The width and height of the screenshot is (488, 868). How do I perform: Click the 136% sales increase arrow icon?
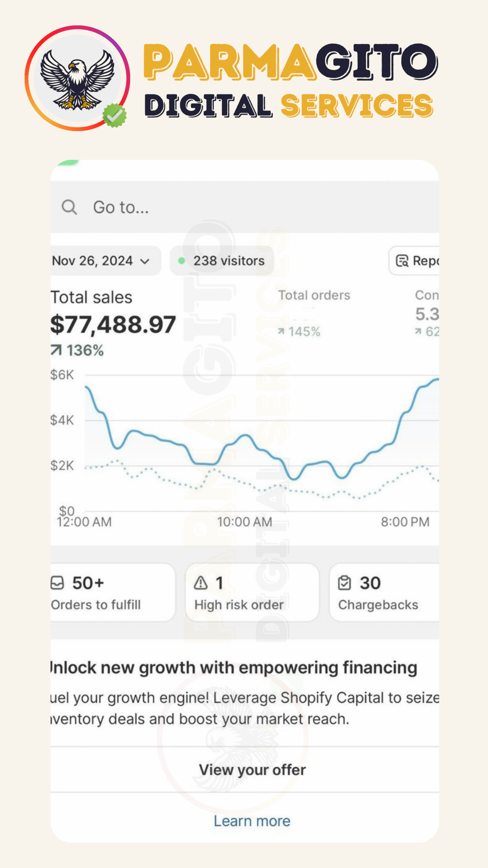point(56,350)
